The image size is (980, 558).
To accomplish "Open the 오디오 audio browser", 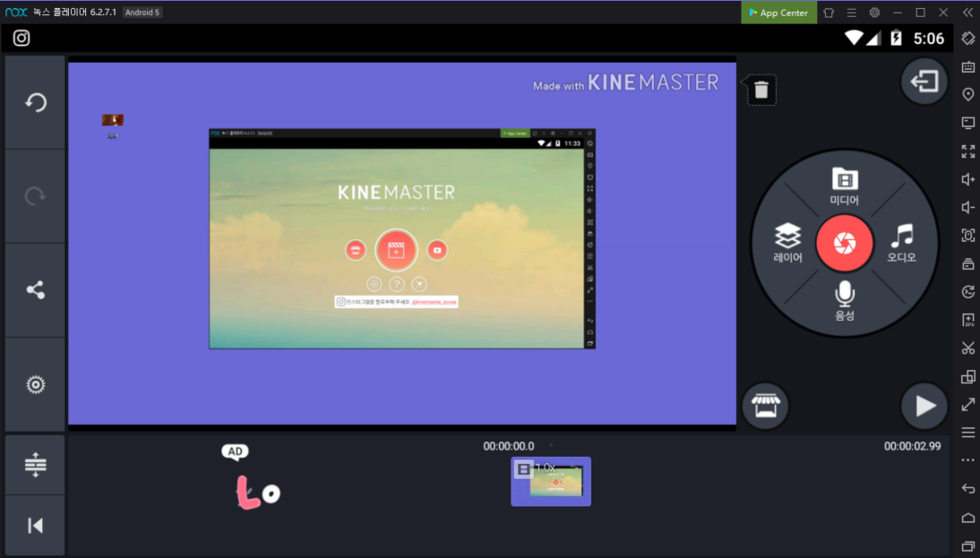I will click(x=901, y=243).
